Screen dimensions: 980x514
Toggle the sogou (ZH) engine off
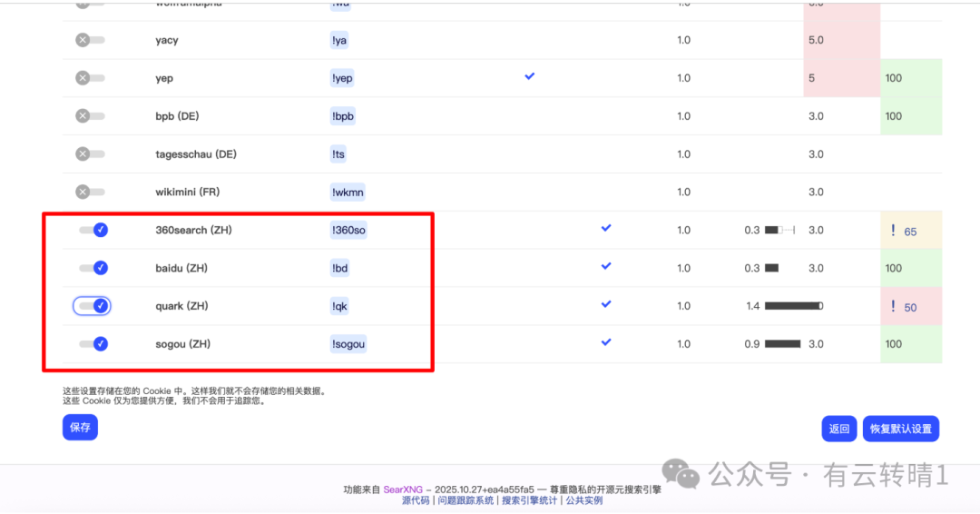[93, 344]
